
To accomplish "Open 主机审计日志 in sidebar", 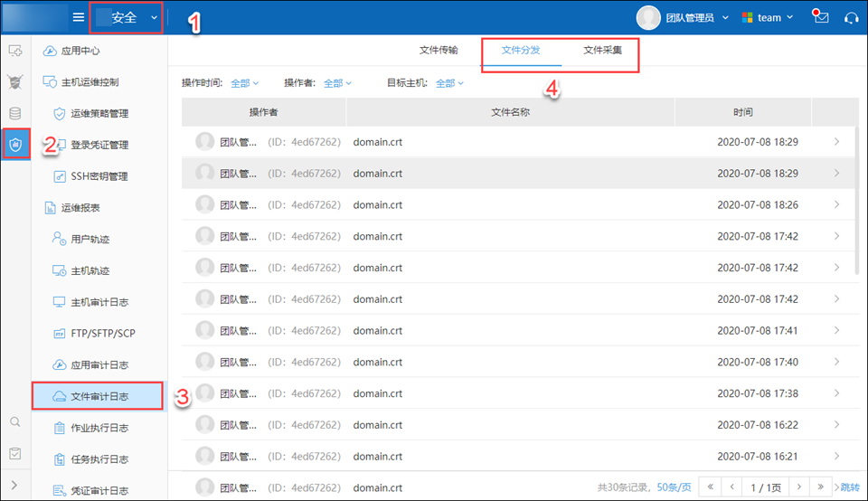I will (99, 302).
